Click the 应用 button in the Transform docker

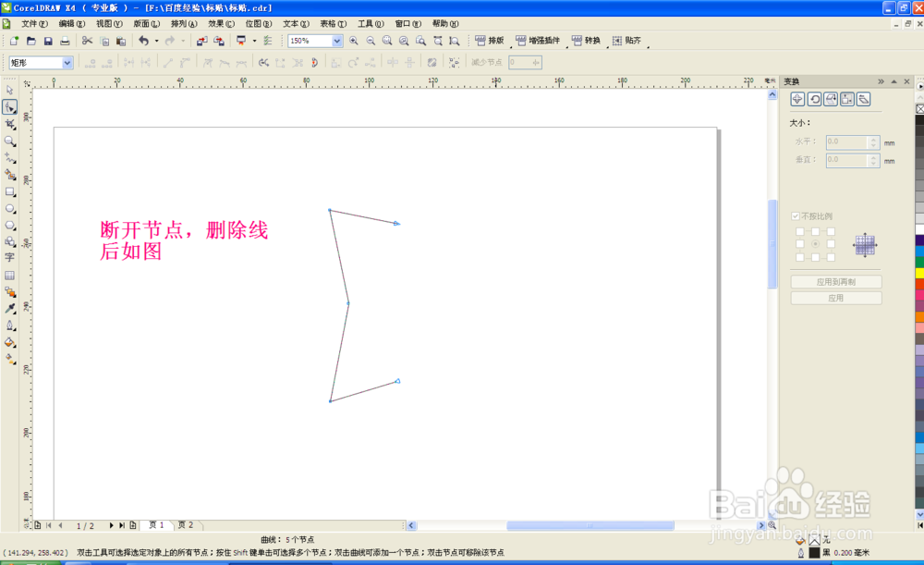836,295
